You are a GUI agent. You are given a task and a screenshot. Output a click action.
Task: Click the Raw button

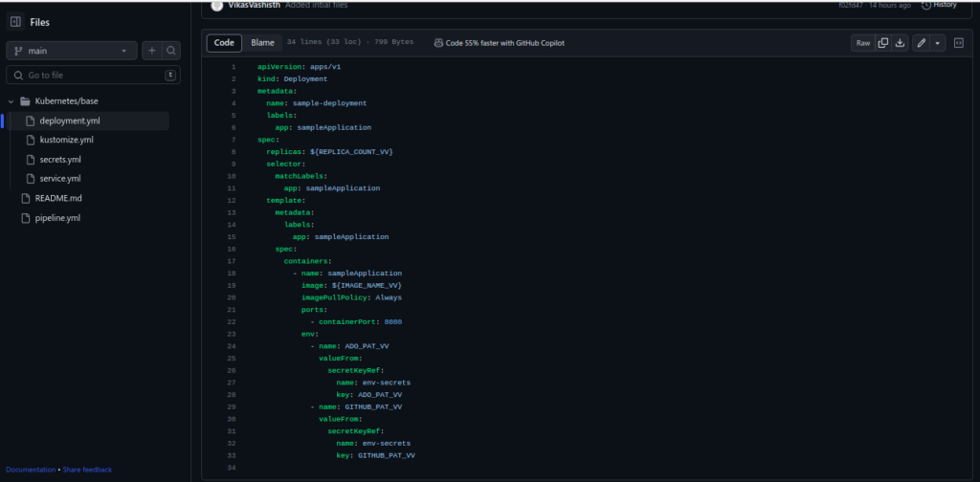(863, 43)
